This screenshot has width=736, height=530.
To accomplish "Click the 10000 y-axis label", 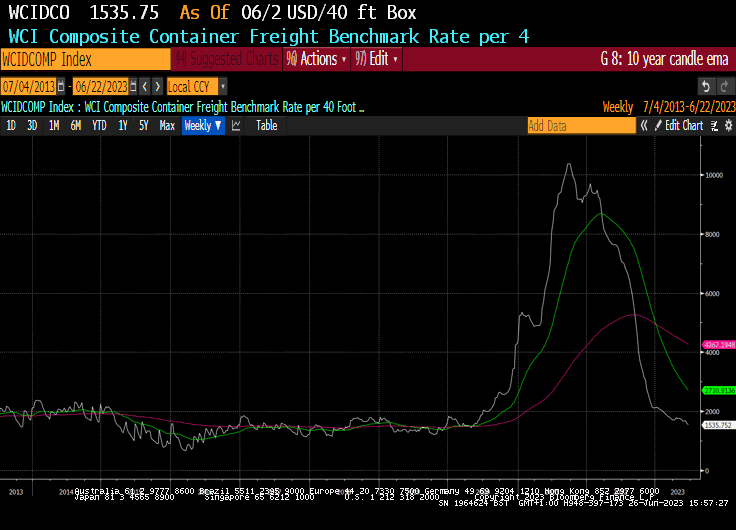I will pos(714,175).
